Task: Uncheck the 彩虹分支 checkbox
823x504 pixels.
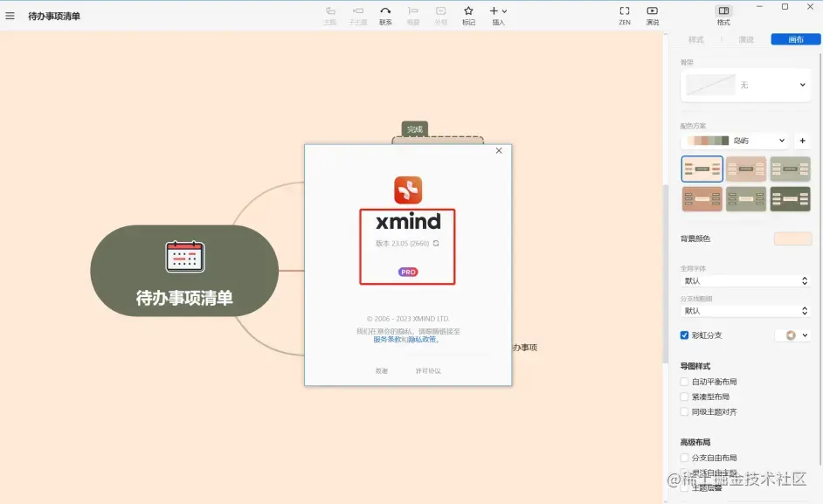Action: tap(684, 335)
